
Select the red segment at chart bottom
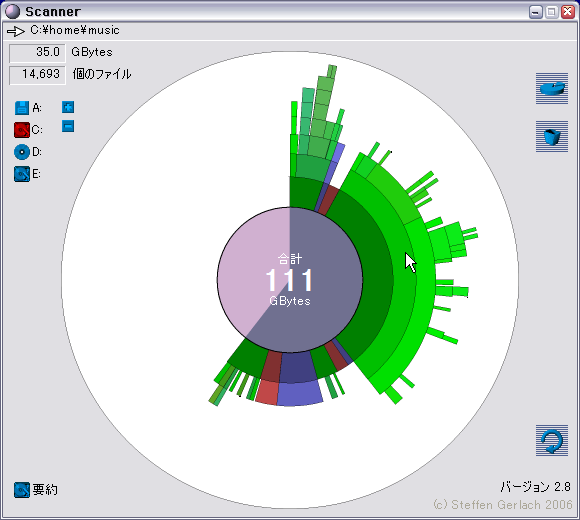(267, 393)
